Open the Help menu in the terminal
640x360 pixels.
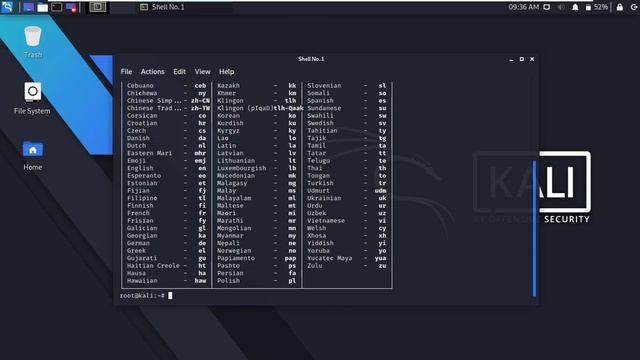(226, 71)
